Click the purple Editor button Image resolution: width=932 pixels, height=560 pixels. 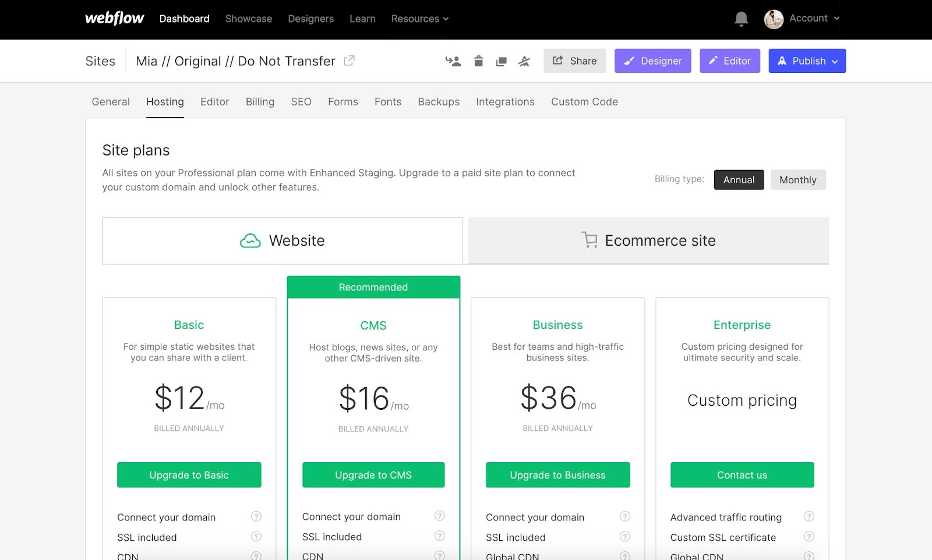(730, 61)
